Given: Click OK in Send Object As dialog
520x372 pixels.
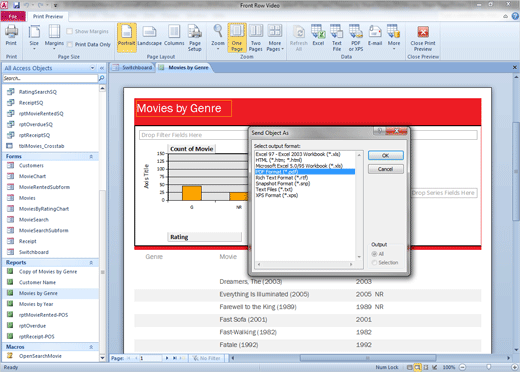Looking at the screenshot, I should (386, 156).
